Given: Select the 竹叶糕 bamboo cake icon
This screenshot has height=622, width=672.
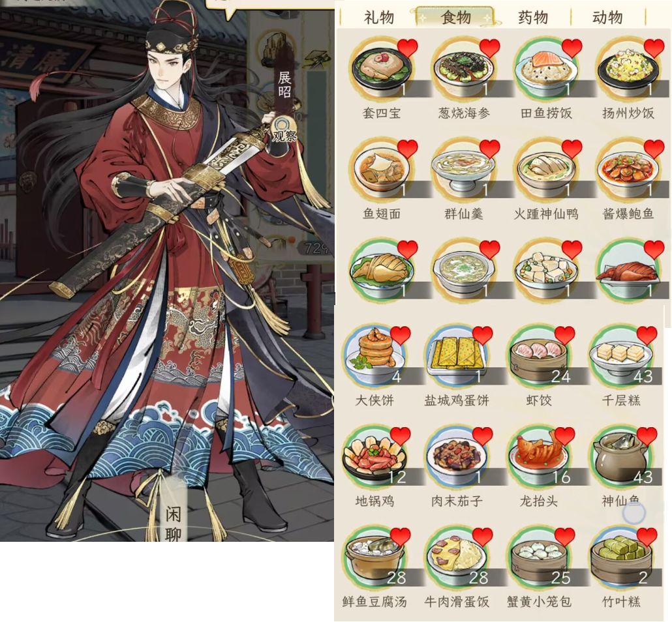Looking at the screenshot, I should point(621,557).
